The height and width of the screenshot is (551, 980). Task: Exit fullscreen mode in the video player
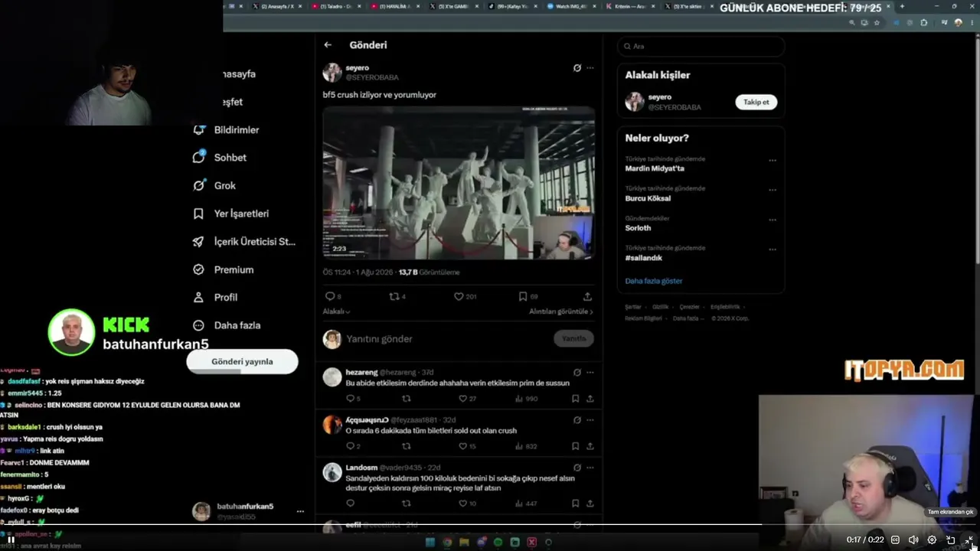coord(969,540)
